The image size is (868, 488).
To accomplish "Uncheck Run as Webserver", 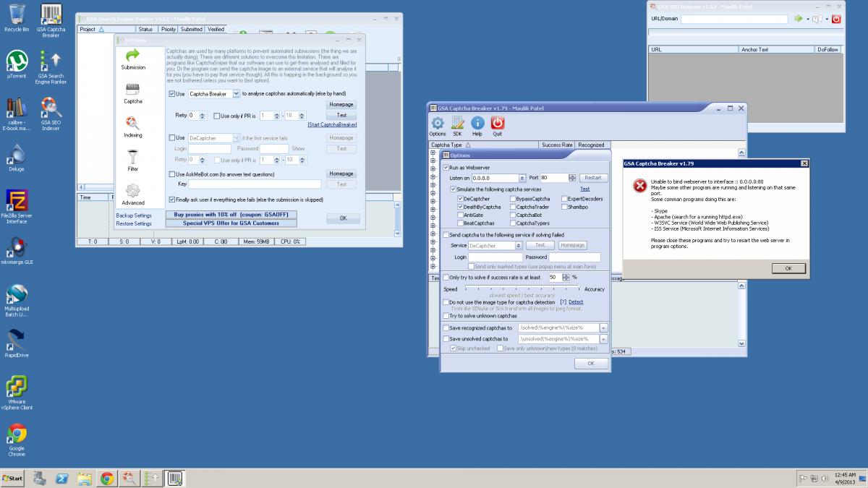I will click(446, 167).
